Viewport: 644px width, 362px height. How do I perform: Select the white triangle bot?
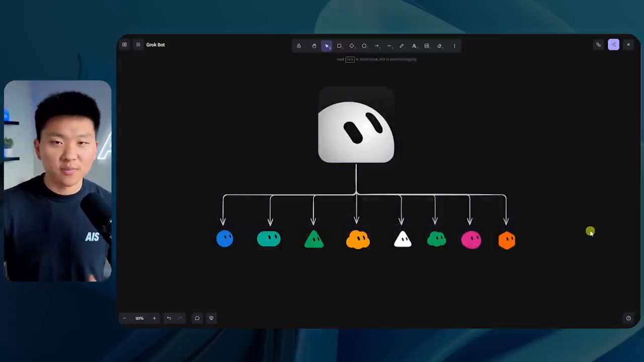coord(403,239)
